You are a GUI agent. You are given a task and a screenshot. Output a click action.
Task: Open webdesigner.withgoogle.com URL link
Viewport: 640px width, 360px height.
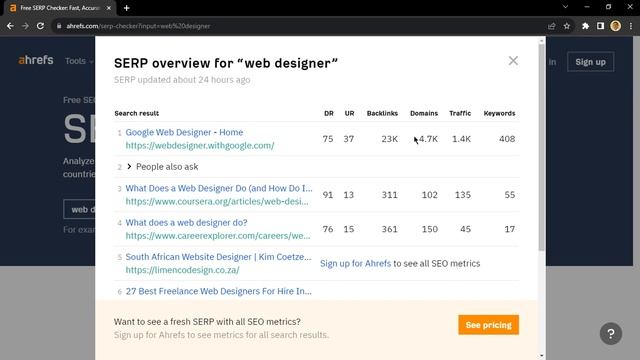(200, 145)
